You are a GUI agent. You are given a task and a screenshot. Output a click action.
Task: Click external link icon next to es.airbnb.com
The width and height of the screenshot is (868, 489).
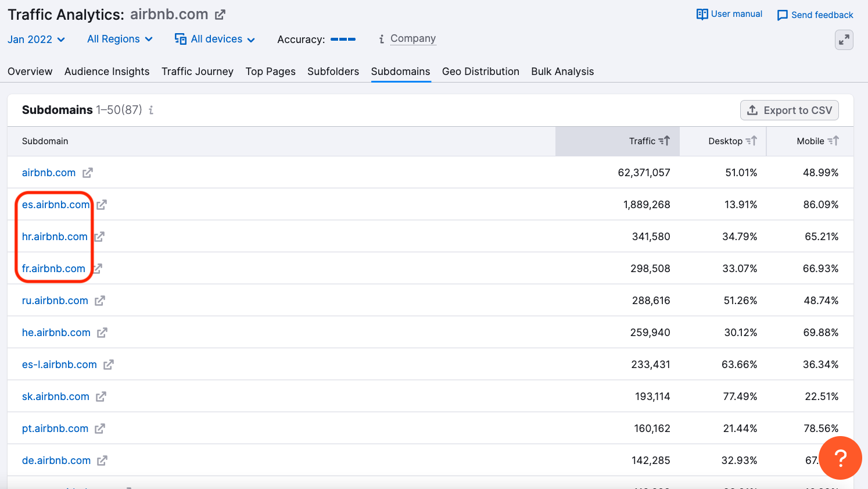(x=102, y=205)
